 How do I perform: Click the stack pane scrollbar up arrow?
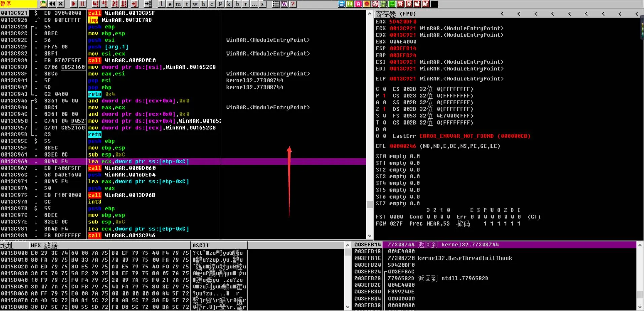coord(640,245)
